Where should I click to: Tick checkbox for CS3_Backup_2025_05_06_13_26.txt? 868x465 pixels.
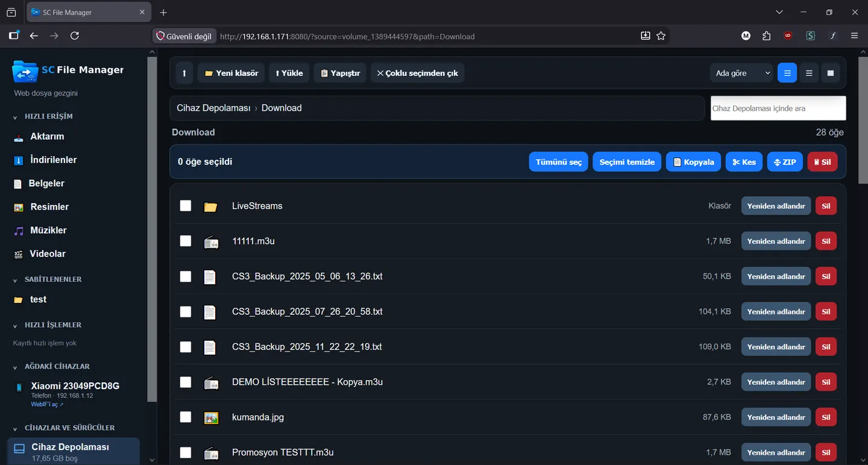(x=186, y=276)
